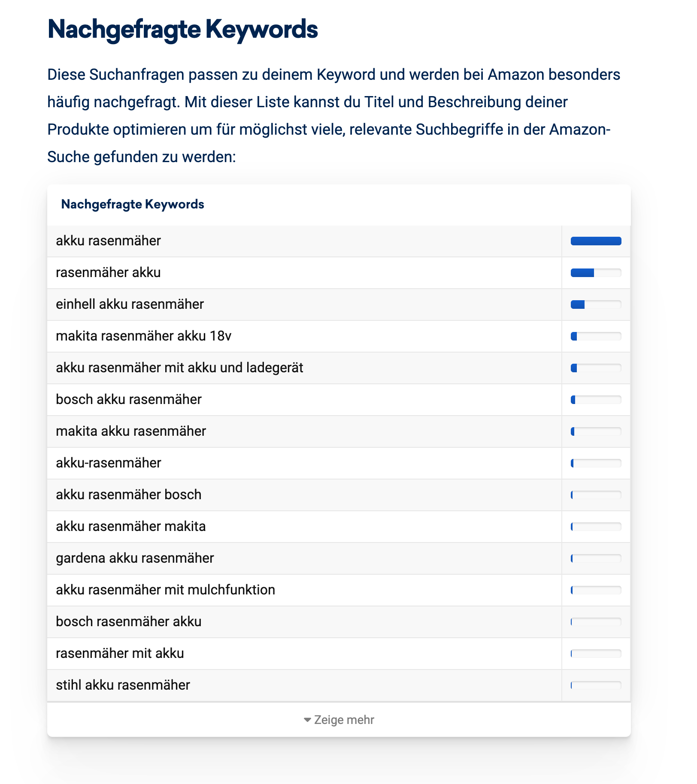Click the 'akku-rasenmäher' hyphenated keyword

[x=109, y=463]
